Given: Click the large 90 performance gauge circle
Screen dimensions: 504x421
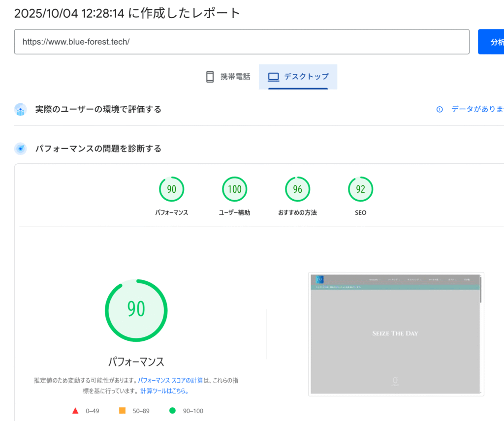Looking at the screenshot, I should tap(136, 311).
